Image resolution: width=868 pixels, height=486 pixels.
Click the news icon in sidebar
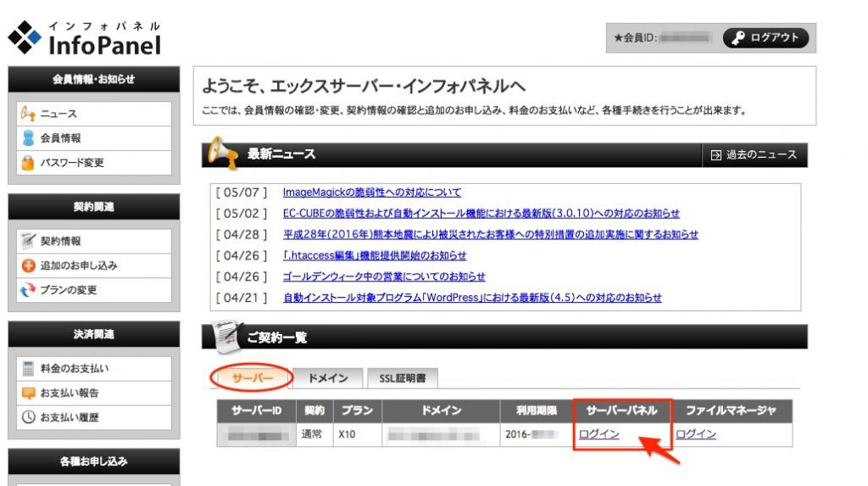[x=28, y=114]
